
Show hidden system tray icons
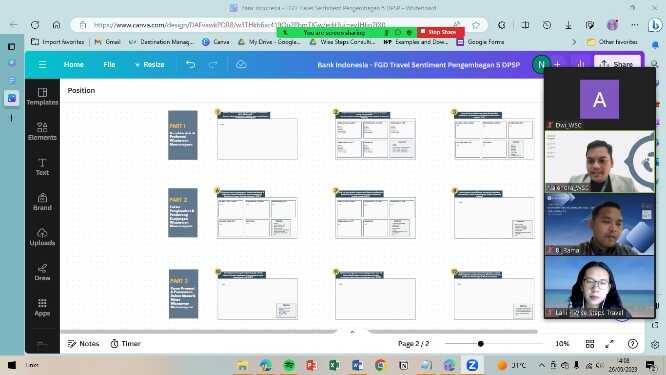(542, 365)
